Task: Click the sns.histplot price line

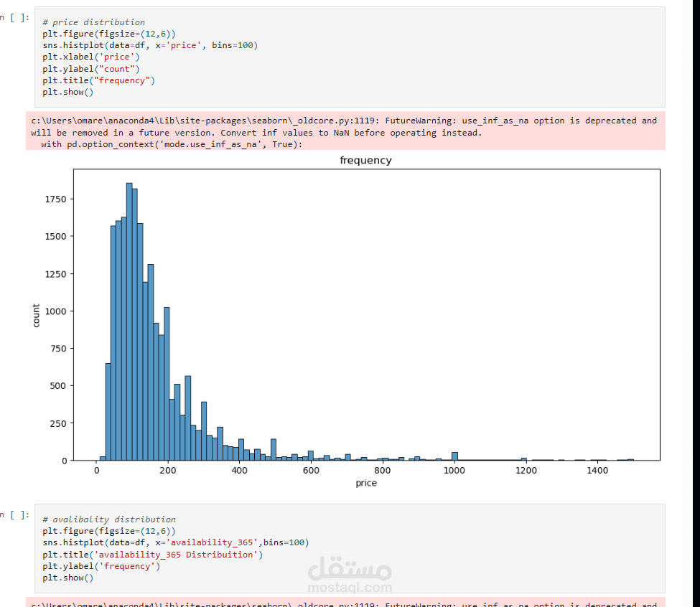Action: tap(150, 45)
